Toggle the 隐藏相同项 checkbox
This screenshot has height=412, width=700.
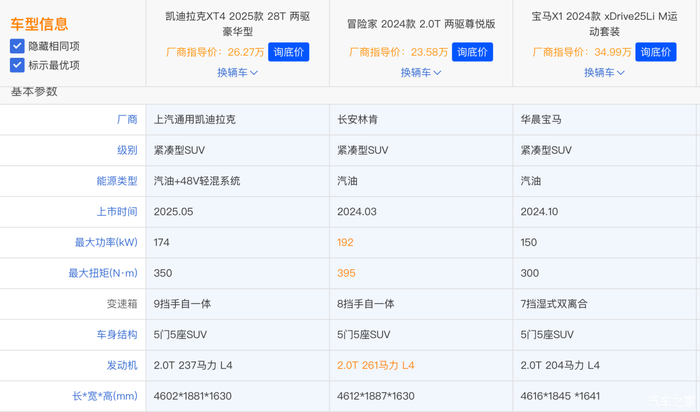click(x=17, y=46)
